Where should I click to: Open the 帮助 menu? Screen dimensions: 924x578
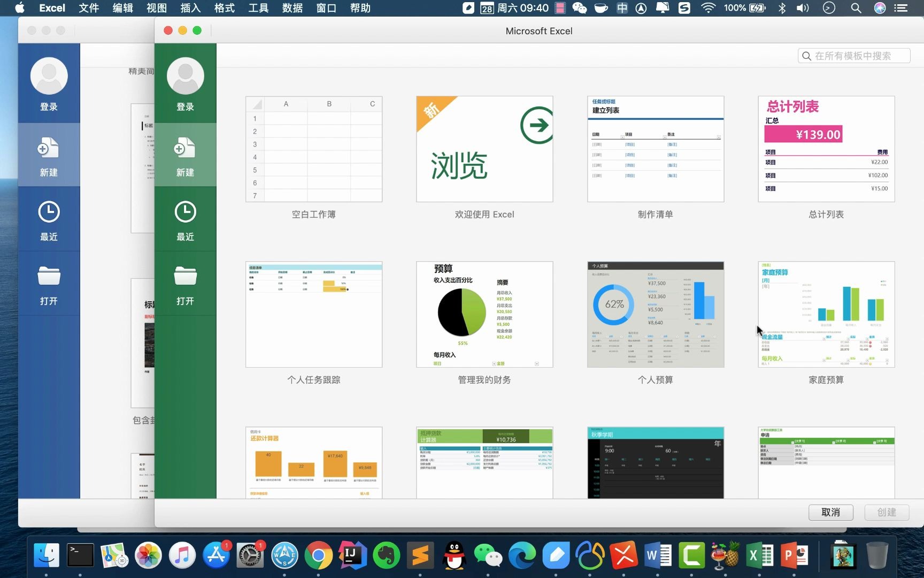360,8
